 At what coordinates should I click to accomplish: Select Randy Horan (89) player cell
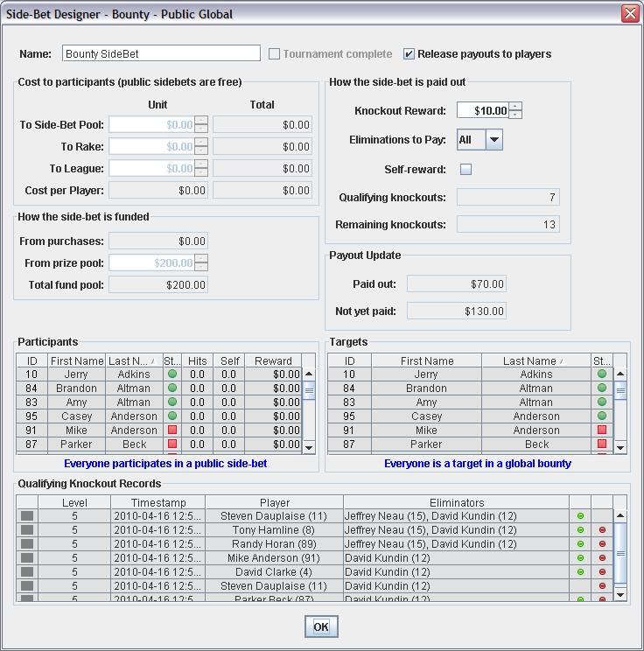click(x=274, y=544)
